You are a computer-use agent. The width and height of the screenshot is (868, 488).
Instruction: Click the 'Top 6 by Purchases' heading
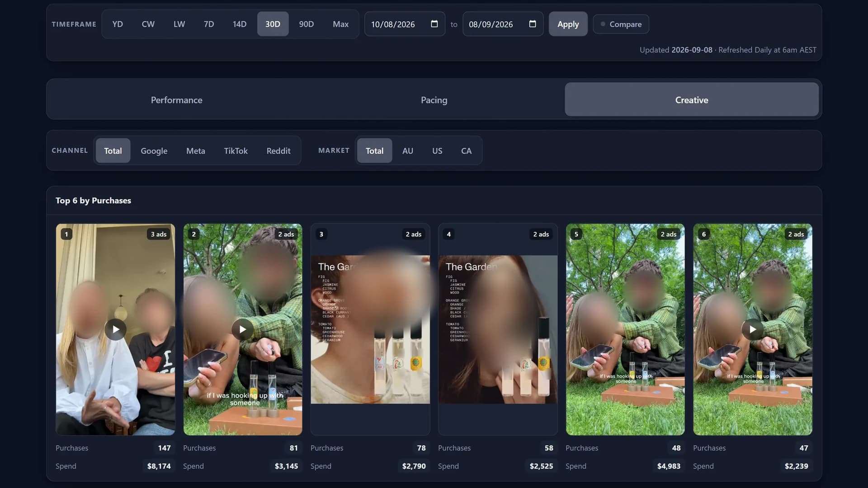tap(93, 200)
